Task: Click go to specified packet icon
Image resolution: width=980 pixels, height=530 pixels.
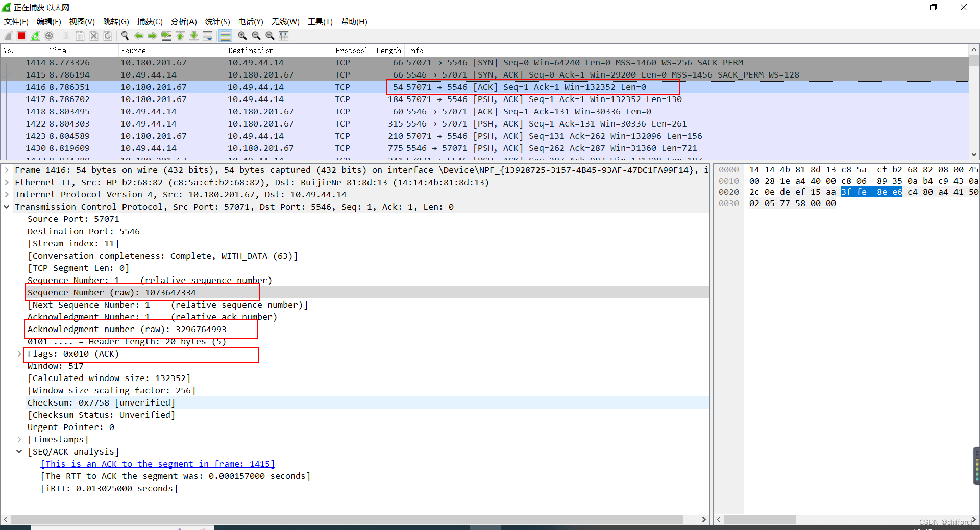Action: pos(166,36)
